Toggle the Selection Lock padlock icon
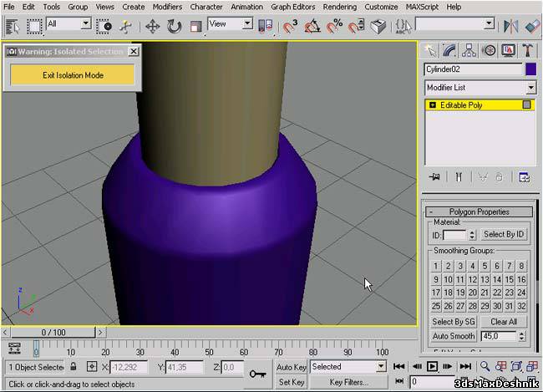543x392 pixels. (x=73, y=367)
